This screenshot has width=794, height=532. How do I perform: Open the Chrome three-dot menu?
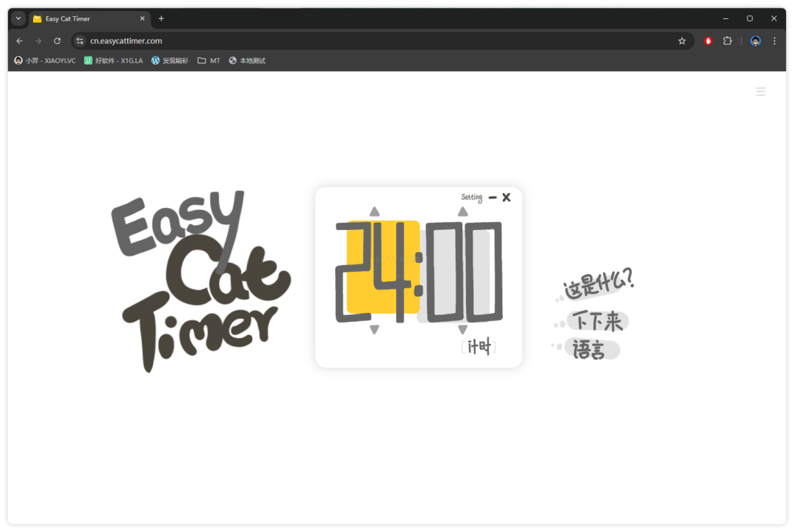[x=774, y=41]
